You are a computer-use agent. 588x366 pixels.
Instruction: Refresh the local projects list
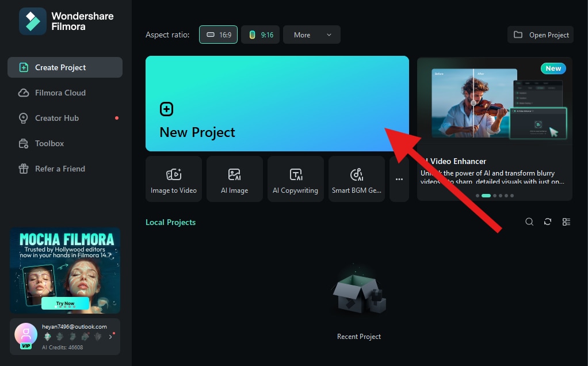tap(548, 222)
